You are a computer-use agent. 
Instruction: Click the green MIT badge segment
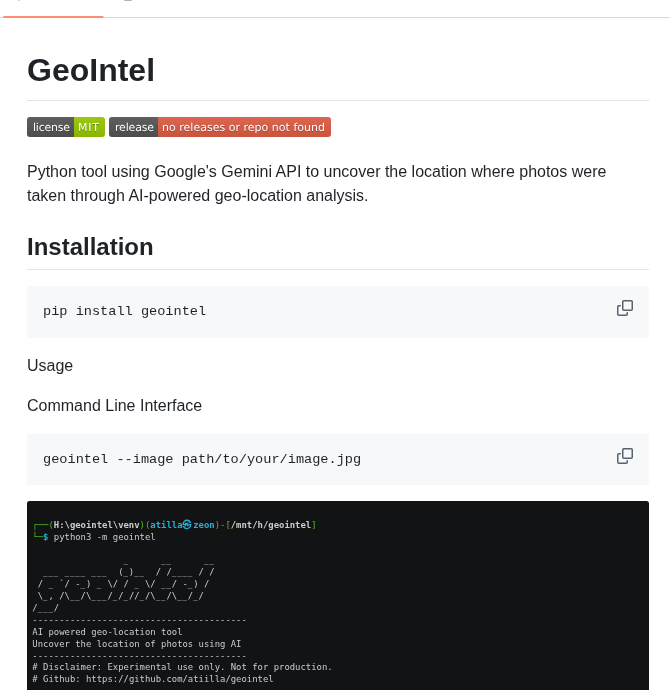point(89,127)
